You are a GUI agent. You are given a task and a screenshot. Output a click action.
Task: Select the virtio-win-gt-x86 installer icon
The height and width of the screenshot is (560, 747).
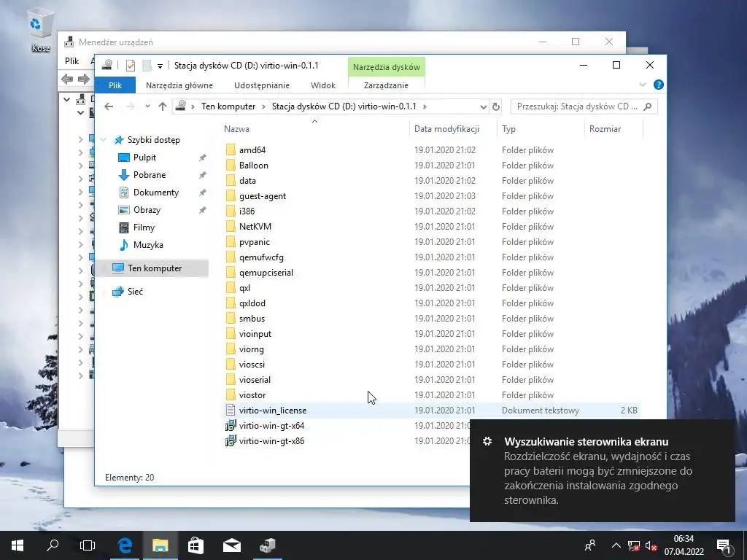tap(231, 441)
